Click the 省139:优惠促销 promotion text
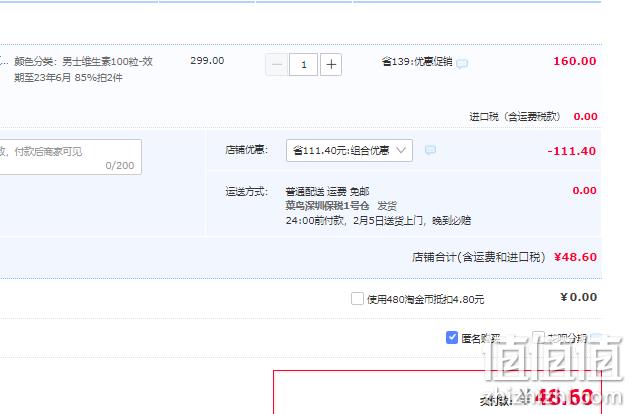Viewport: 632px width, 414px height. coord(417,62)
